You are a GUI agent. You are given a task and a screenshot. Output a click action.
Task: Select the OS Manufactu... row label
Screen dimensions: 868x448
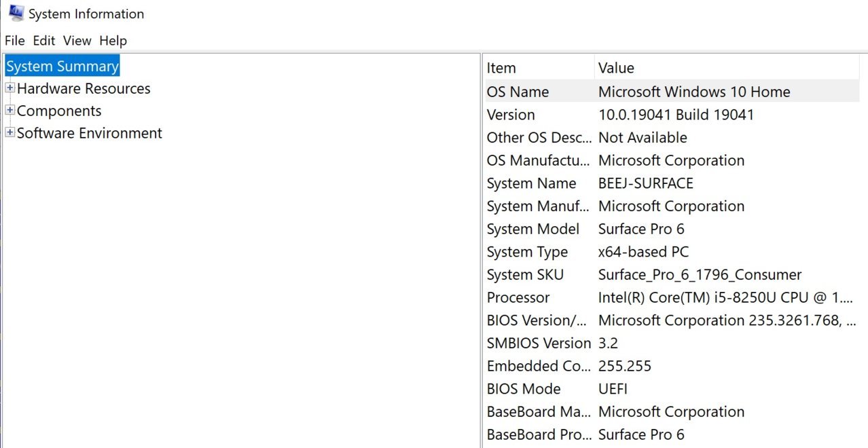(x=539, y=161)
